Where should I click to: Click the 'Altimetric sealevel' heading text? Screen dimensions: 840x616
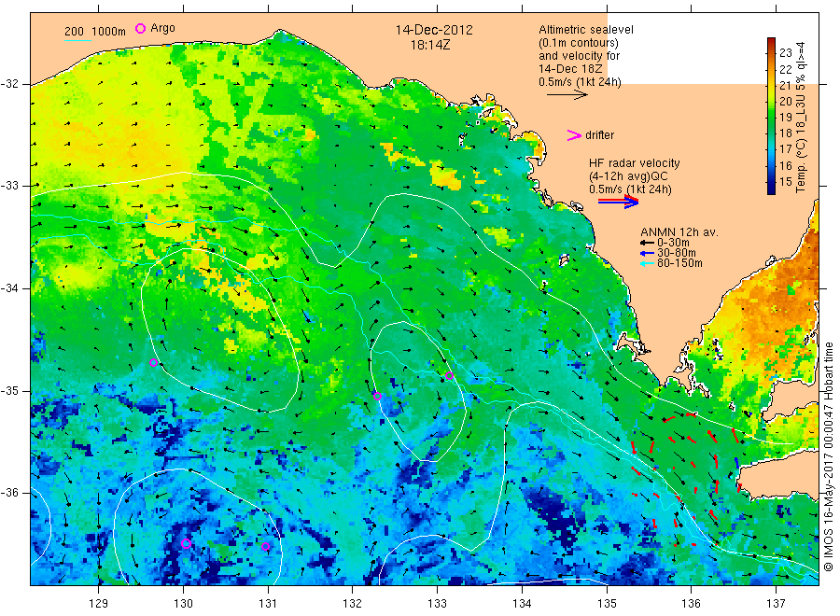(585, 30)
